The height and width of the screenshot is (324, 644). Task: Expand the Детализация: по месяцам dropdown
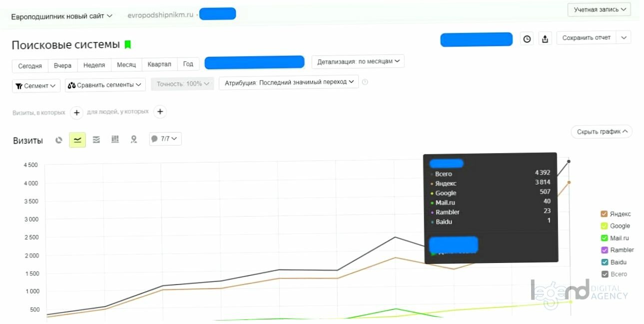click(x=358, y=61)
